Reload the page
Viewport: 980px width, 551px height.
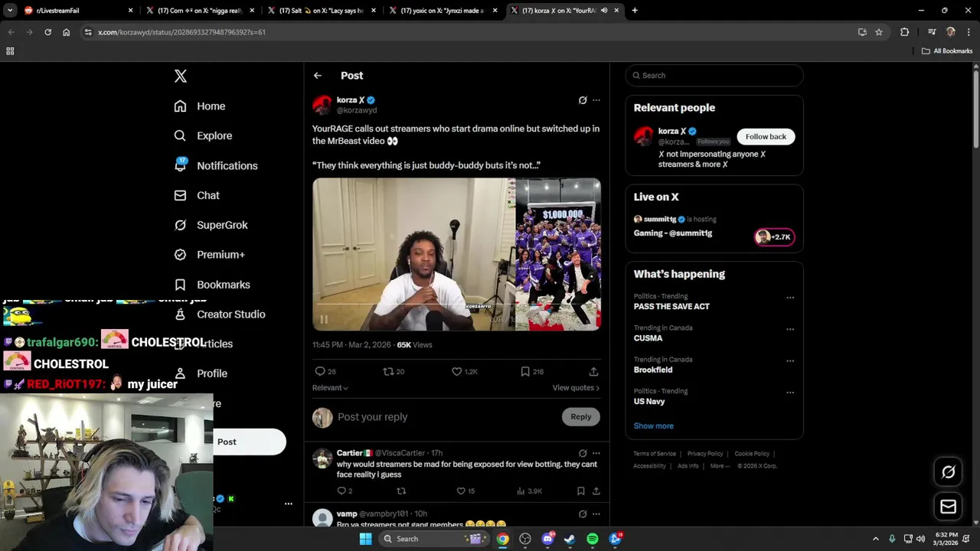pyautogui.click(x=47, y=32)
